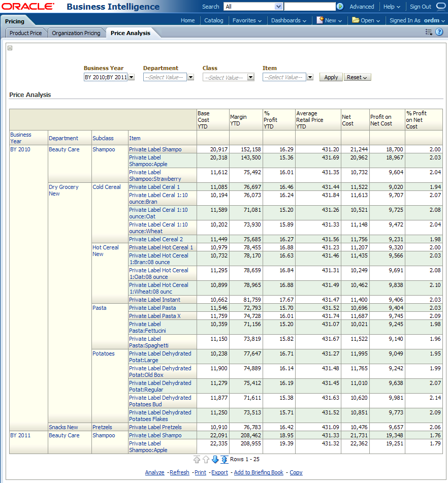Switch to the Product Price tab
The image size is (448, 483).
(x=26, y=33)
